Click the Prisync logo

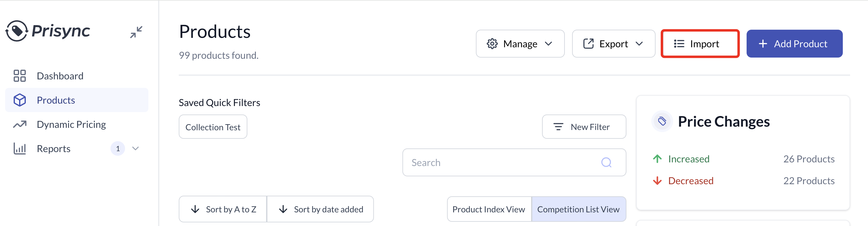[48, 31]
